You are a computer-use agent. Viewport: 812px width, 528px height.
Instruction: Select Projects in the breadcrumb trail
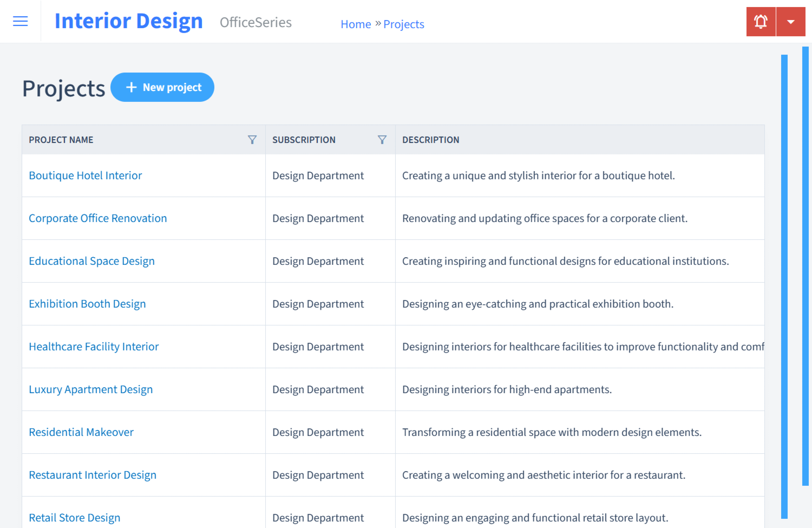[x=404, y=24]
